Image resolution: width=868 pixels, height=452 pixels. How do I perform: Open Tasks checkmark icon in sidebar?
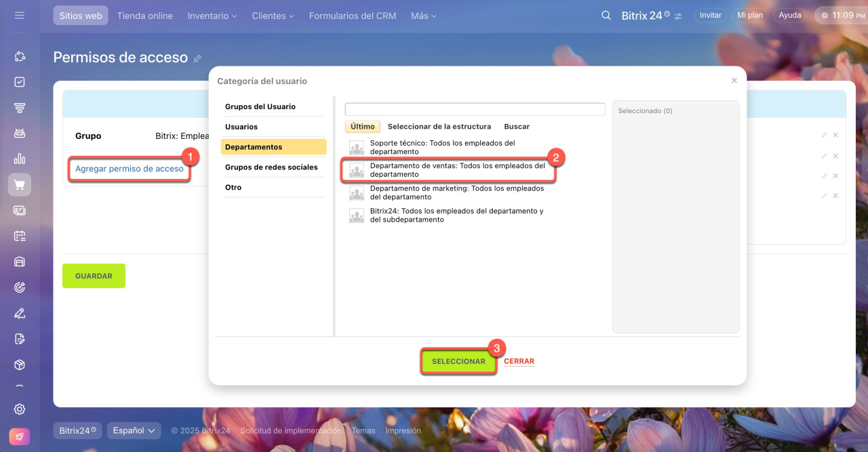(x=20, y=82)
